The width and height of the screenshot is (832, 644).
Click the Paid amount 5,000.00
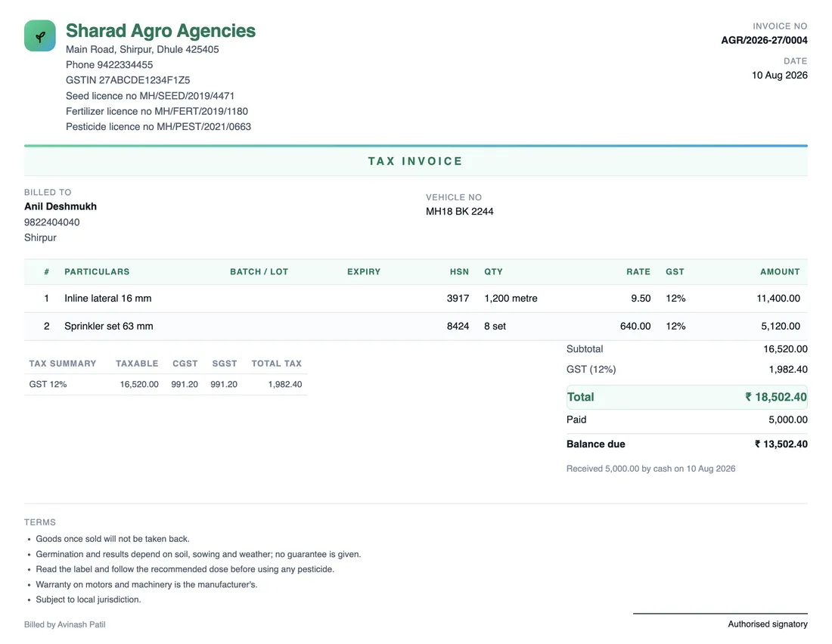(x=788, y=420)
